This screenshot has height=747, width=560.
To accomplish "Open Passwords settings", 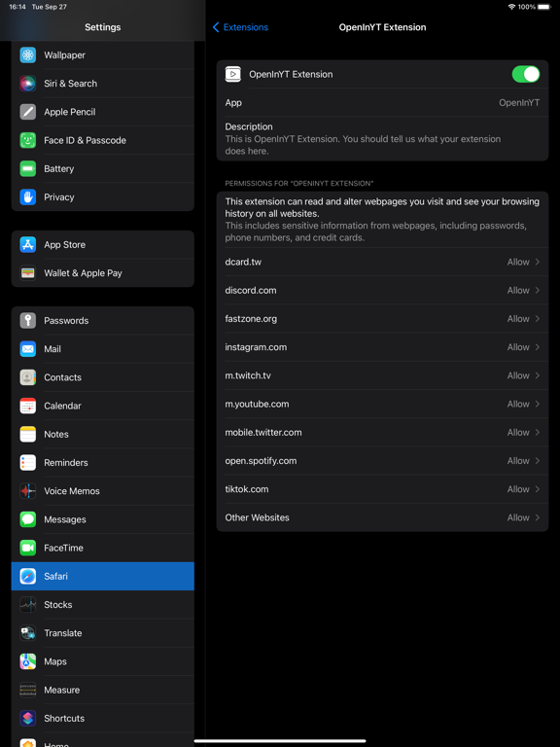I will click(103, 321).
